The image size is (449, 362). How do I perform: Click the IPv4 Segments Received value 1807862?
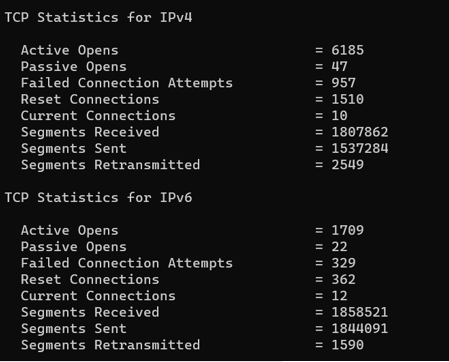coord(360,132)
